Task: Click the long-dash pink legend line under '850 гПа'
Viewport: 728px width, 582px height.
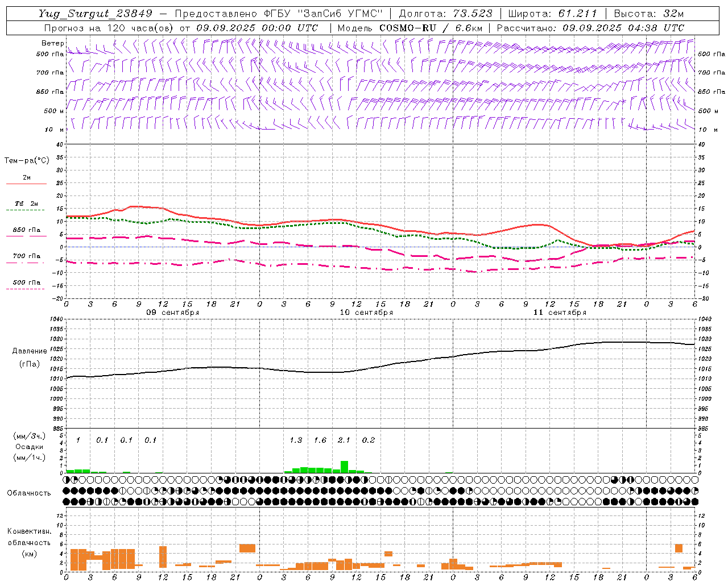Action: coord(26,235)
